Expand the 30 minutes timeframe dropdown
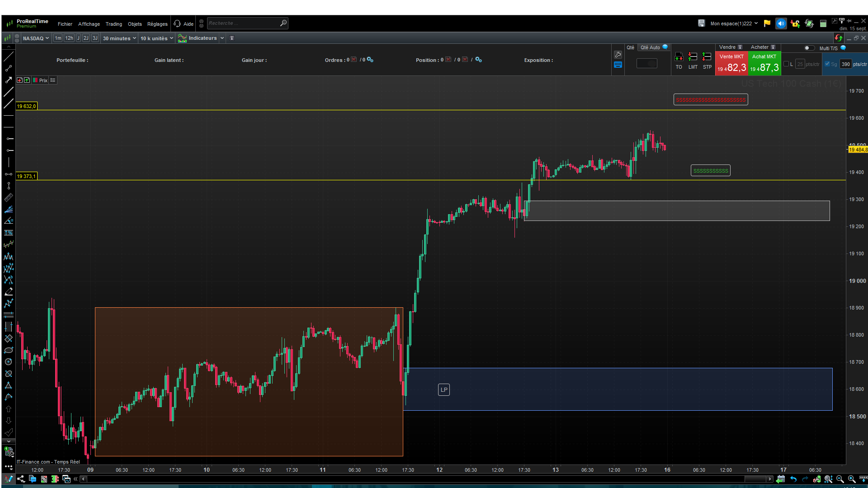Image resolution: width=868 pixels, height=488 pixels. pyautogui.click(x=119, y=38)
